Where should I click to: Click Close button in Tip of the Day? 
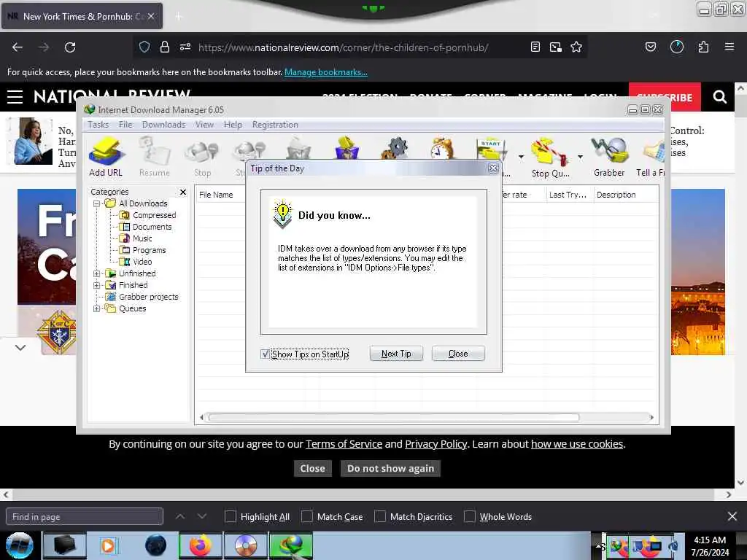point(458,354)
